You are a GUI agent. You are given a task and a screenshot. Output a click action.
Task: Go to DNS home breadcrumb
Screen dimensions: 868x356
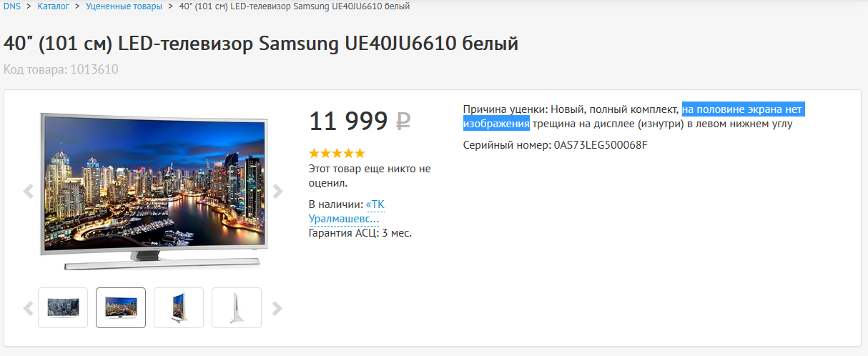[x=12, y=6]
